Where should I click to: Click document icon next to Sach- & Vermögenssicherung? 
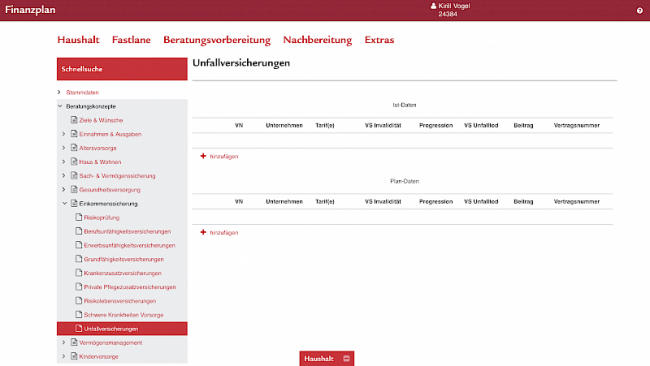tap(74, 175)
